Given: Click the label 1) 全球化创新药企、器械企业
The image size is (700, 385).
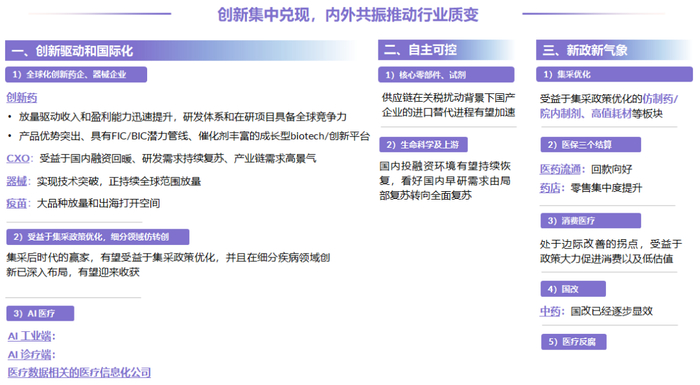Looking at the screenshot, I should click(76, 75).
